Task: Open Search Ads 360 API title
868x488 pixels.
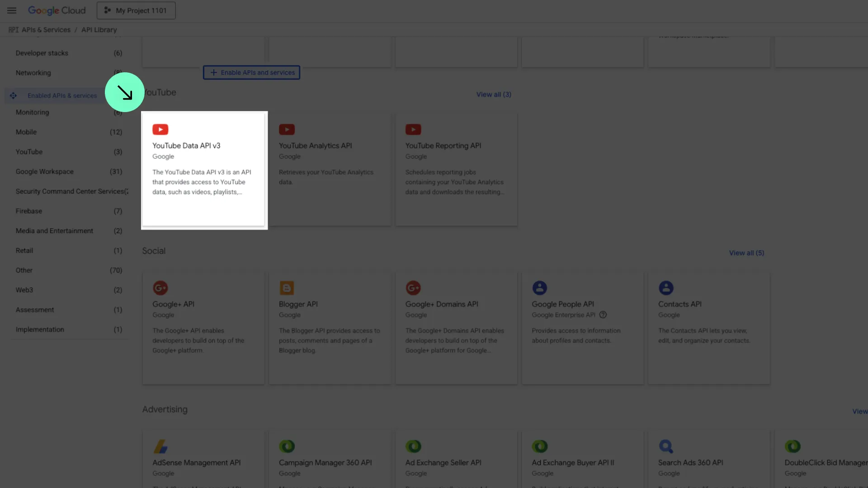Action: tap(690, 463)
